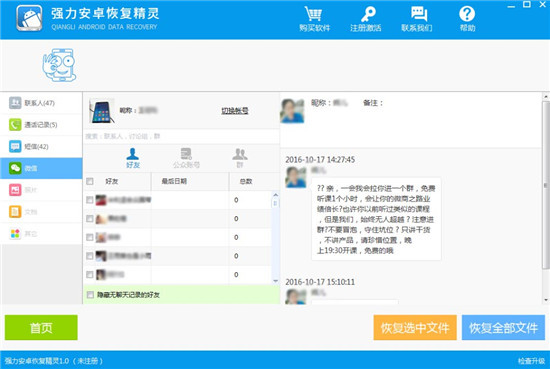Enable 隐藏无聊天记录的好友 checkbox
Screen dimensions: 550x369
click(x=90, y=295)
